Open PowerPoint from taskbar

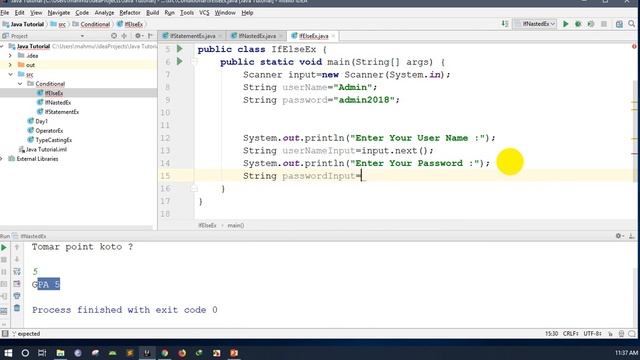click(x=234, y=353)
